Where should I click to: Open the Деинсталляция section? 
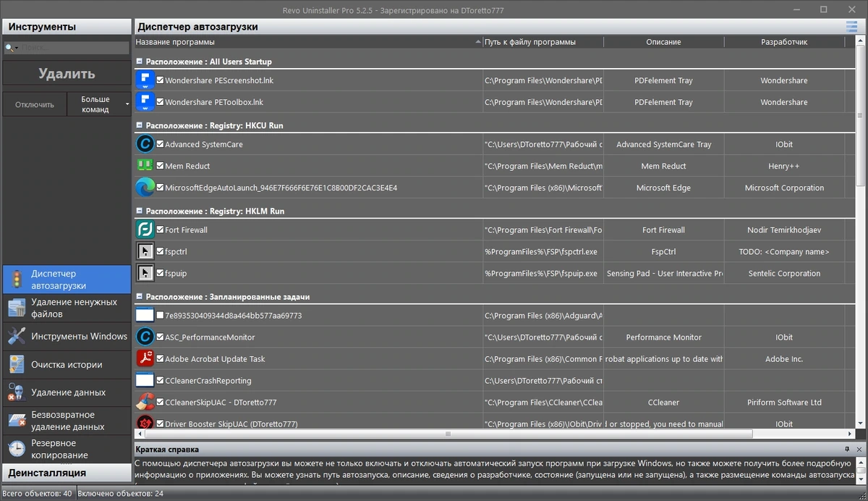66,473
